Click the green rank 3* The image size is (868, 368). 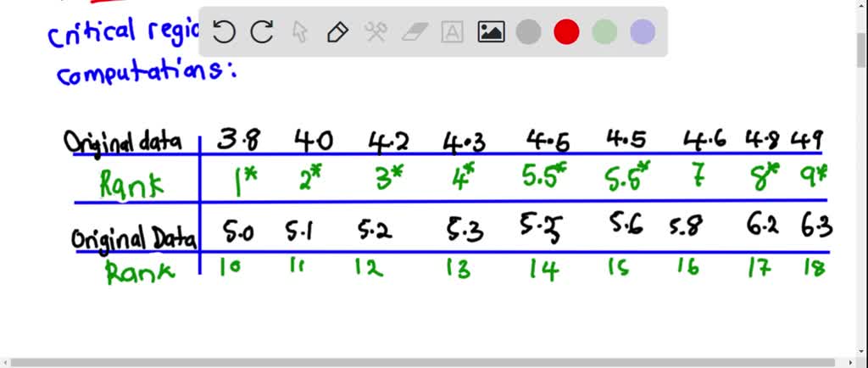point(390,177)
